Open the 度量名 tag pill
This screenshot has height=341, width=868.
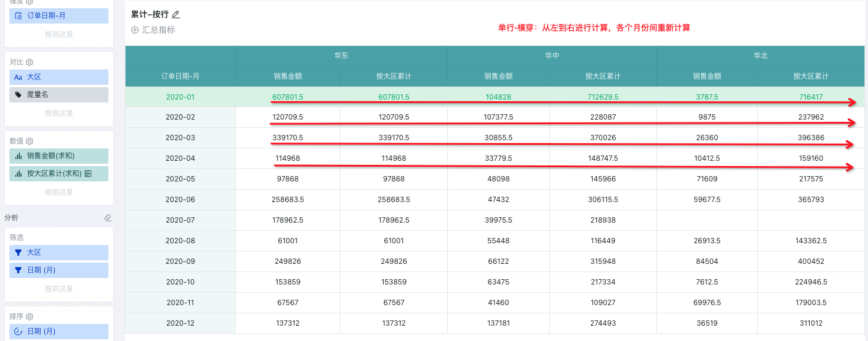(59, 95)
